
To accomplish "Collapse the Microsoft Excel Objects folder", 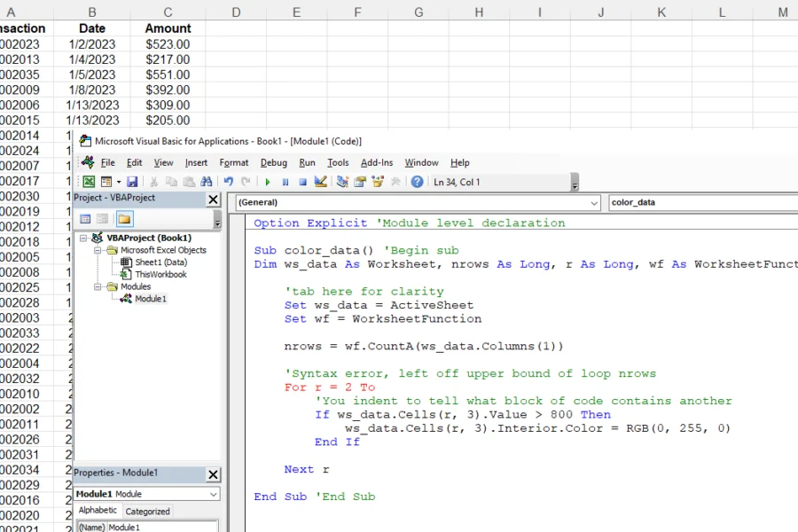I will tap(98, 250).
